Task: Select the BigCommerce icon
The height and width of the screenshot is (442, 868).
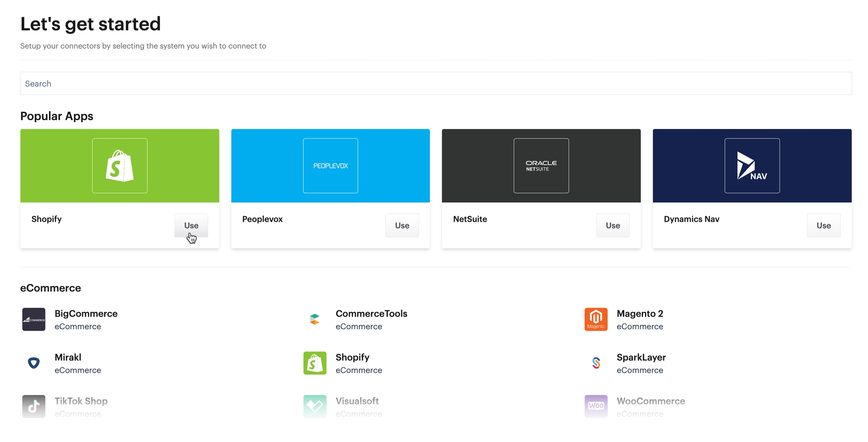Action: [x=34, y=319]
